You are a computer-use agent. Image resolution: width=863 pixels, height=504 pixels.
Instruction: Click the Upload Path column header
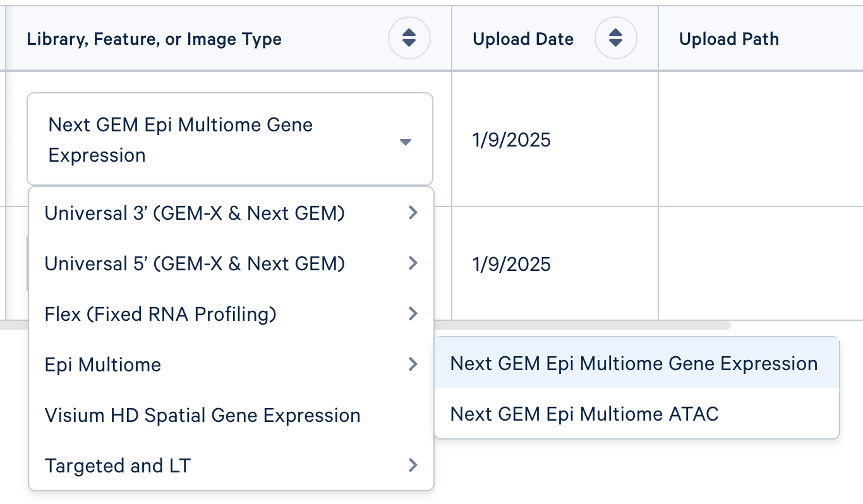tap(728, 39)
